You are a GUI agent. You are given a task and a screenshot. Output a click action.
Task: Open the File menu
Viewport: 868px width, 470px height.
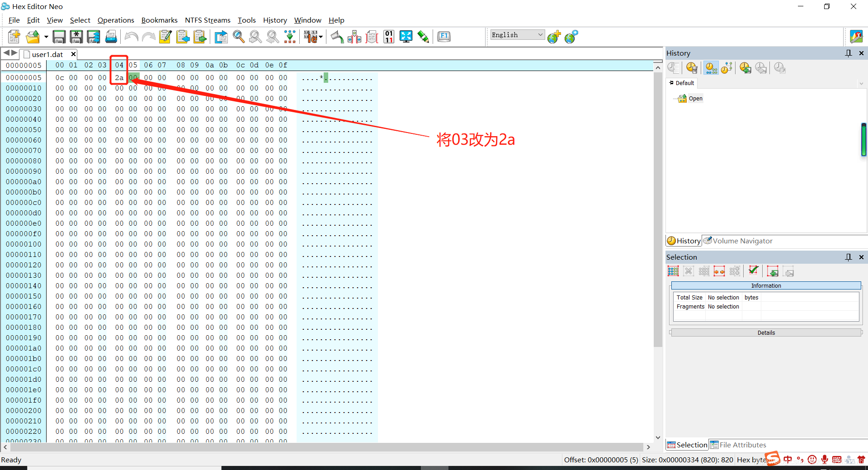(x=14, y=20)
